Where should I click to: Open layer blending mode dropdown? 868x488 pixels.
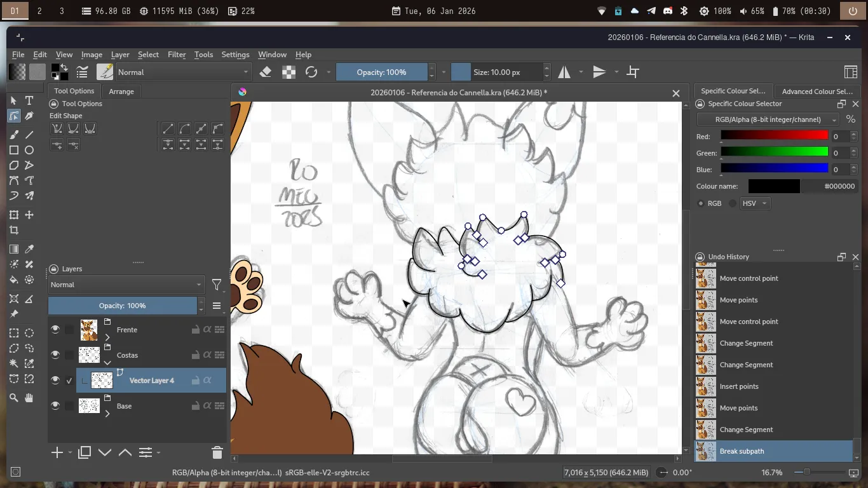click(x=126, y=285)
